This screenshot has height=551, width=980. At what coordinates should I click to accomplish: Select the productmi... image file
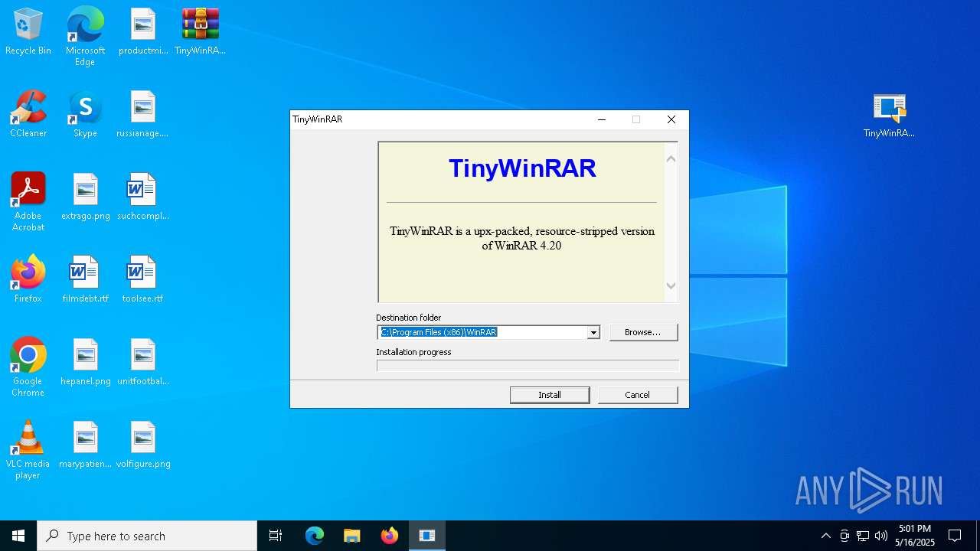point(143,31)
